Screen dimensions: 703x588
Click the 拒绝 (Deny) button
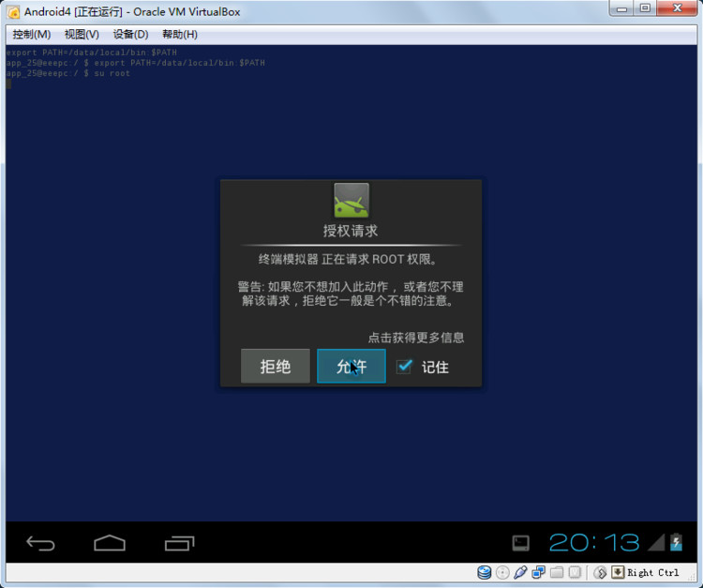[276, 367]
